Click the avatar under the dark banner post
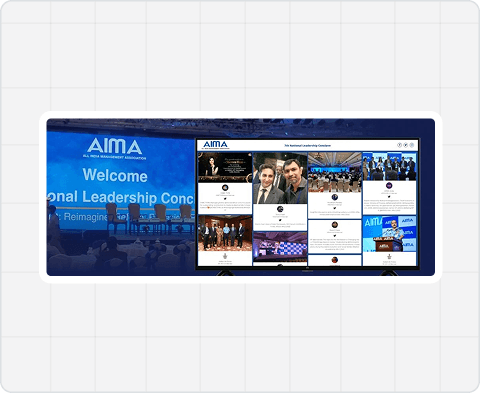 pyautogui.click(x=225, y=188)
